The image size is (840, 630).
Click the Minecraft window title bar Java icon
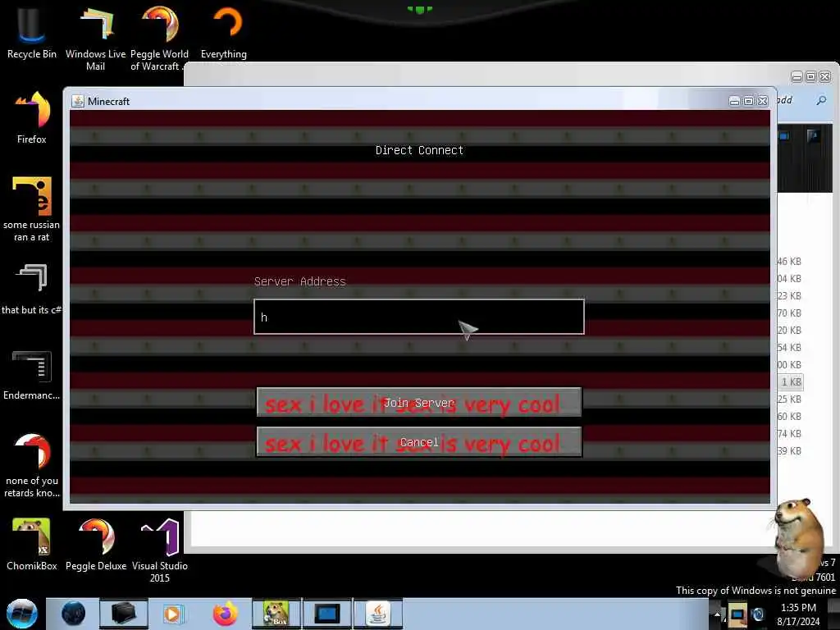78,101
